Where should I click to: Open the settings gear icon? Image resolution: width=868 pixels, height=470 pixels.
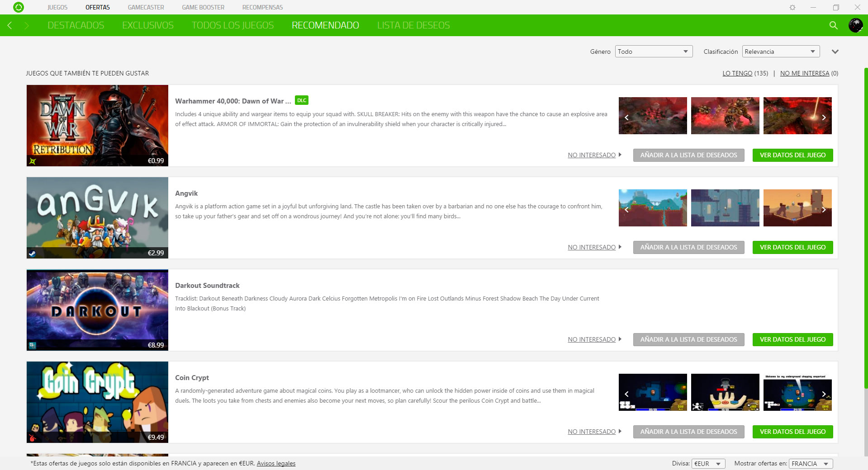pyautogui.click(x=792, y=7)
